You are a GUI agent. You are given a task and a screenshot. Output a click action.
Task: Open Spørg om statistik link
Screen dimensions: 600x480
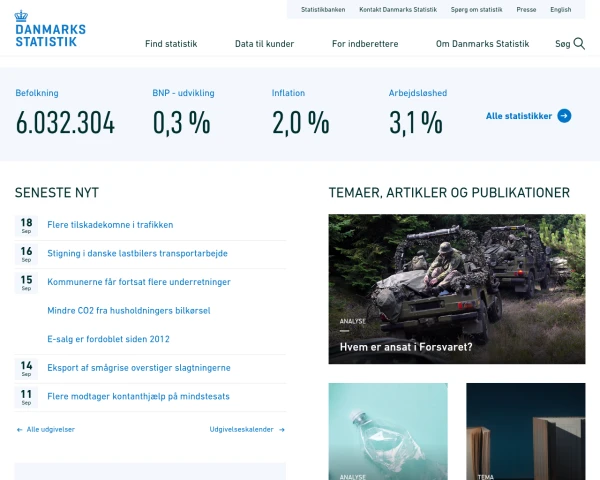tap(476, 10)
